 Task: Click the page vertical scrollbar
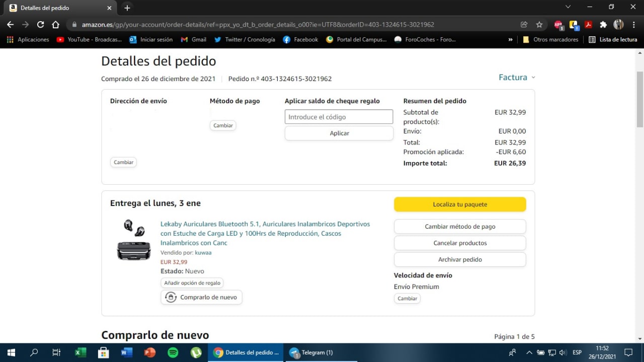click(639, 101)
